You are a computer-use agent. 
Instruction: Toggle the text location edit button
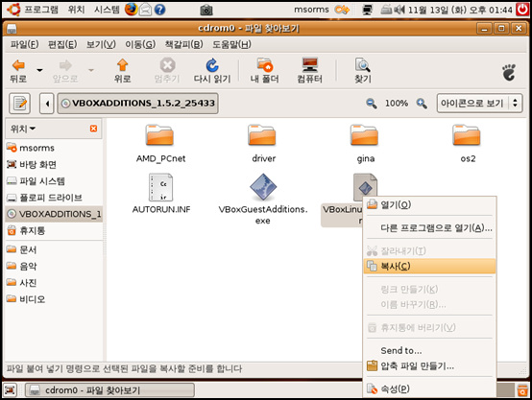19,103
